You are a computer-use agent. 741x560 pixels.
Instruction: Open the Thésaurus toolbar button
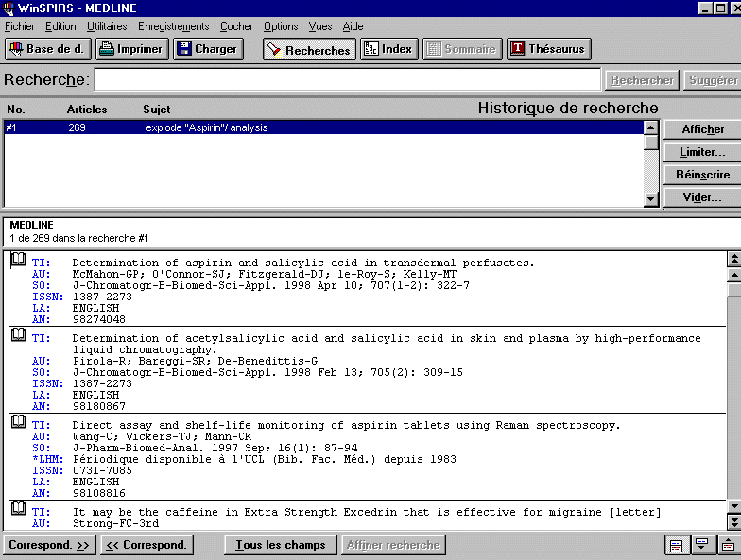pyautogui.click(x=548, y=49)
